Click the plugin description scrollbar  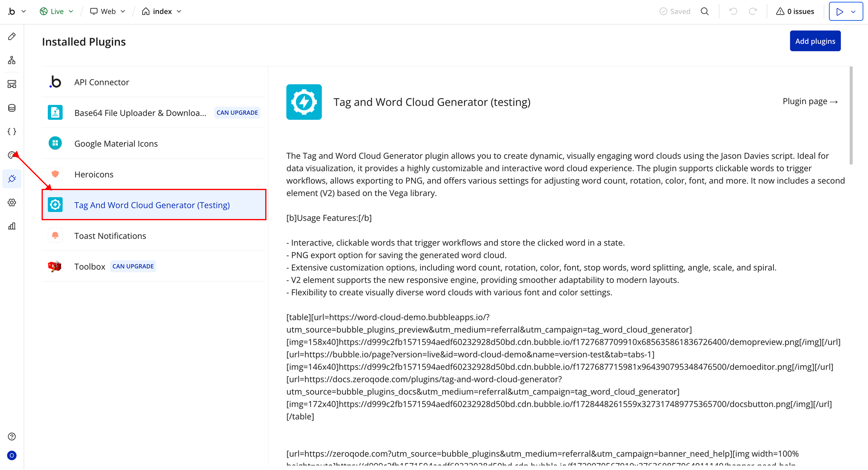click(851, 115)
